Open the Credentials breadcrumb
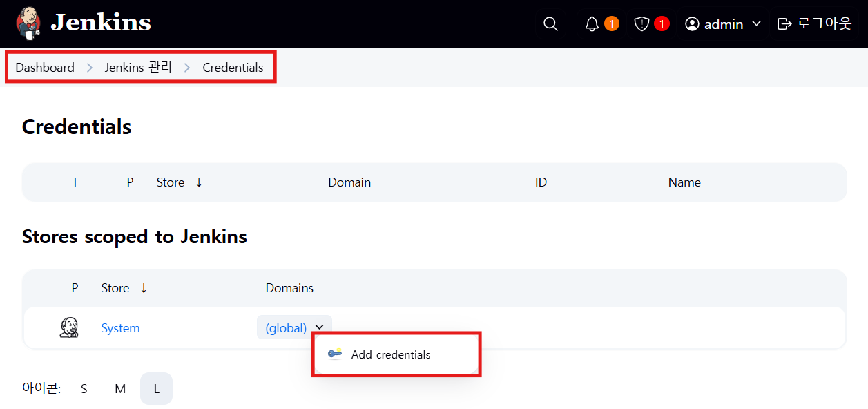 233,68
